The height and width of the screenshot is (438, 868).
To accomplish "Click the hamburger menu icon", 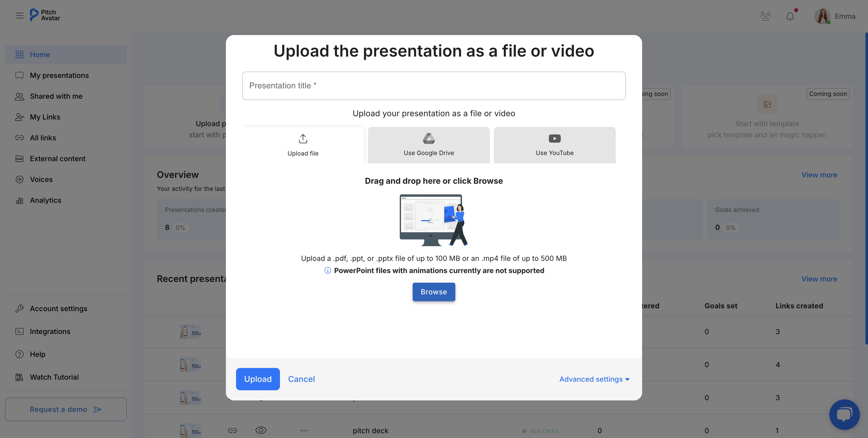I will 20,15.
